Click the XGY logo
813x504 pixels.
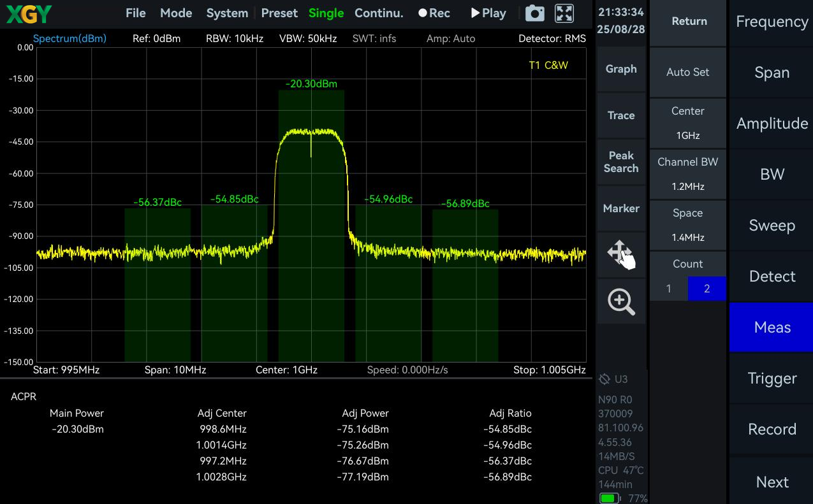pos(29,13)
